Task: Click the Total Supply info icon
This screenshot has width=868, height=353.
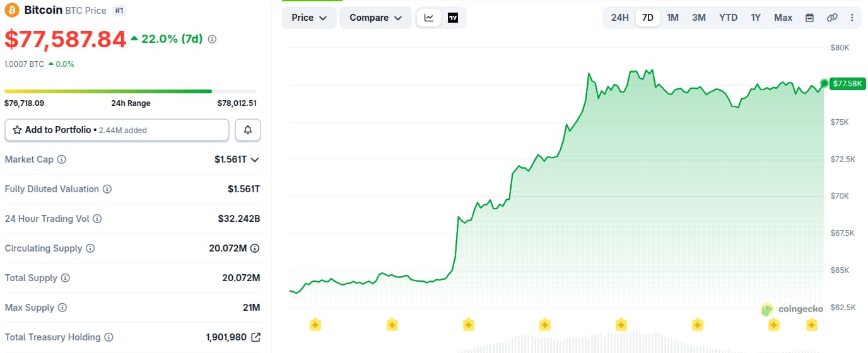Action: [x=65, y=278]
